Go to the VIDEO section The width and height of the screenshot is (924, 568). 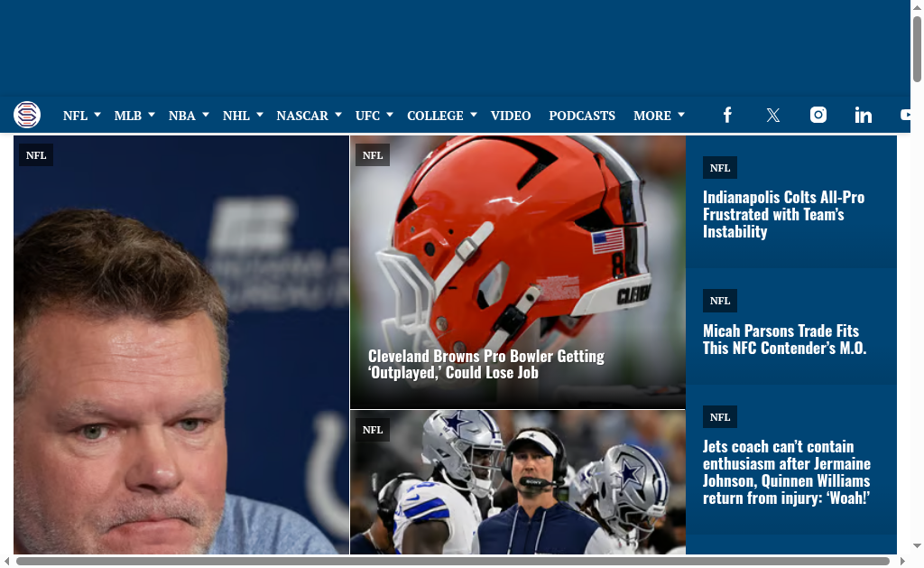511,116
